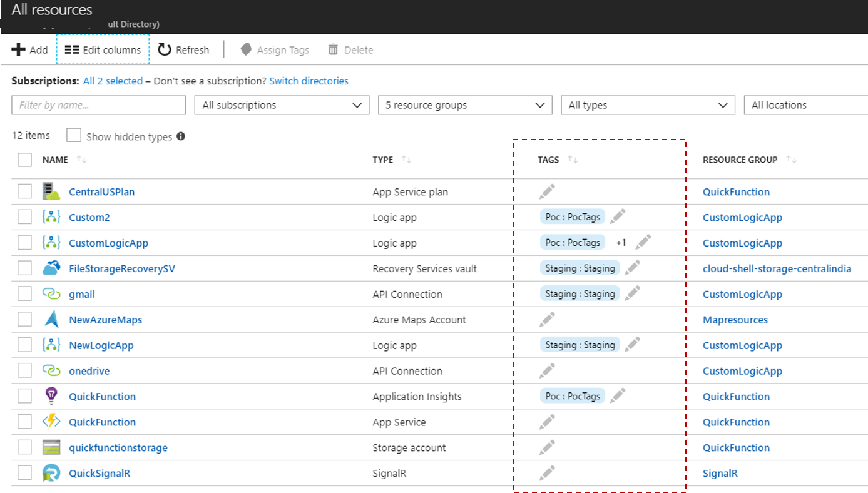Open the NewAzureMaps resource link

point(105,320)
